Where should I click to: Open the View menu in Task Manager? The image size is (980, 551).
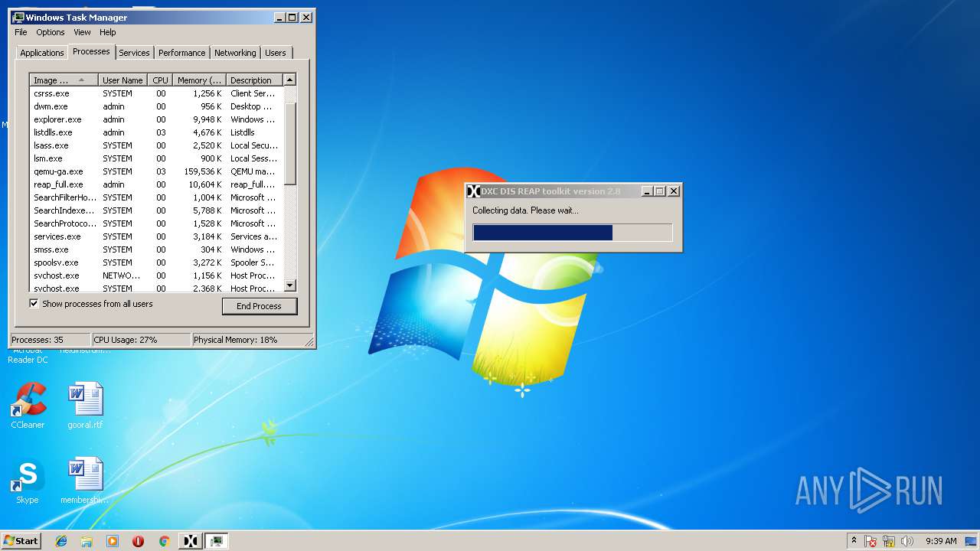[x=82, y=32]
